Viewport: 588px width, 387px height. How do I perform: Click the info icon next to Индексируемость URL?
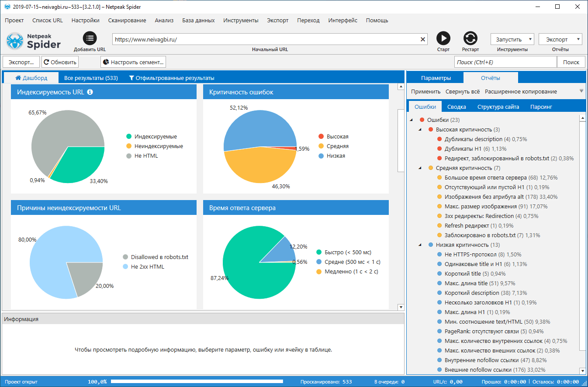point(90,92)
